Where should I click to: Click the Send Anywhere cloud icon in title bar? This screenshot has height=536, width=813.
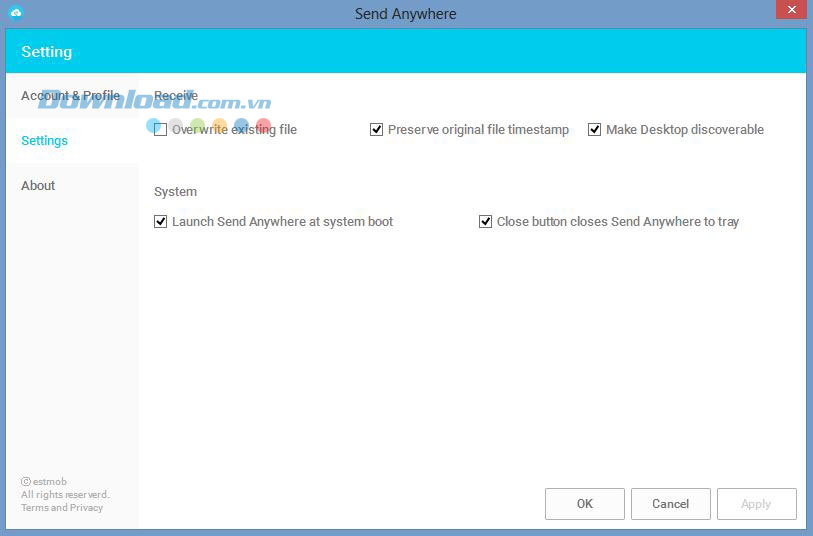click(16, 12)
